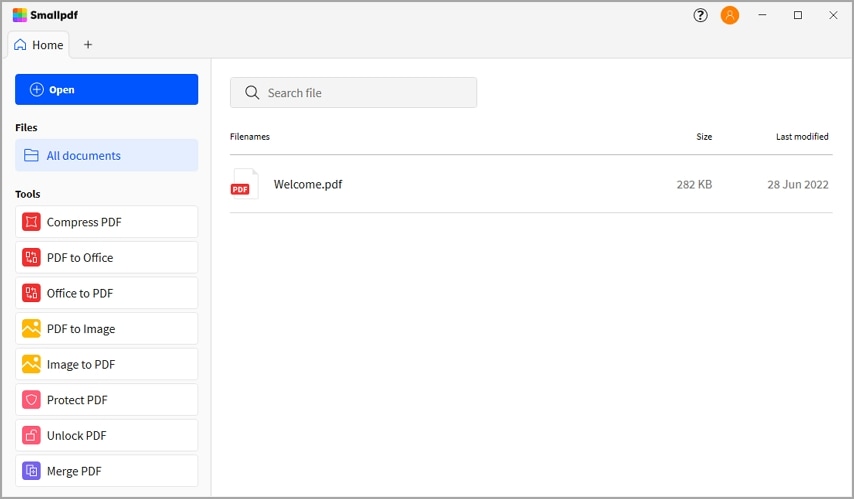
Task: Click the Image to PDF icon
Action: (x=31, y=364)
